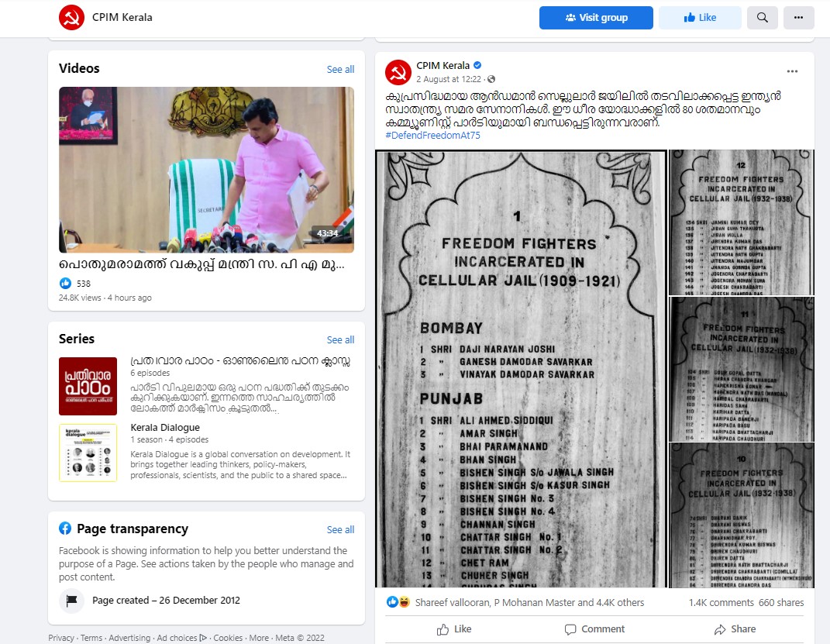
Task: Click the '6 episodes' text under first series
Action: click(x=150, y=373)
